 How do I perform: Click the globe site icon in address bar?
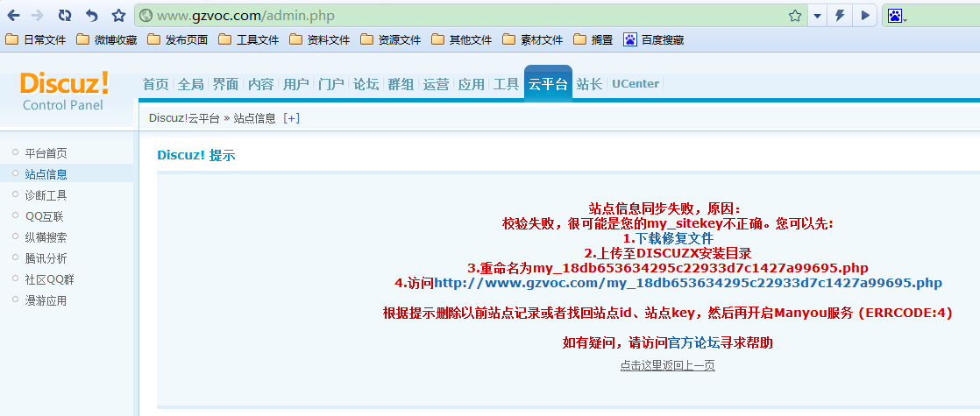(x=146, y=16)
